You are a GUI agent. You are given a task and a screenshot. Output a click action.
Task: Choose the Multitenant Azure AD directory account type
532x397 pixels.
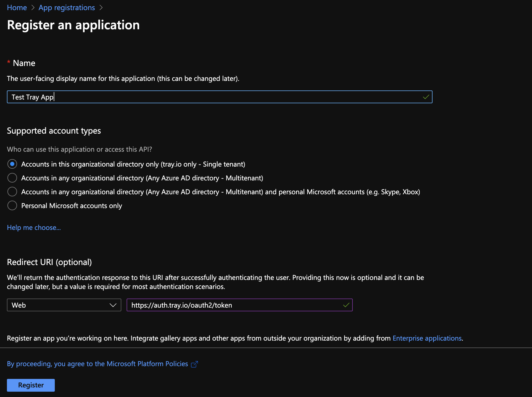(x=12, y=178)
